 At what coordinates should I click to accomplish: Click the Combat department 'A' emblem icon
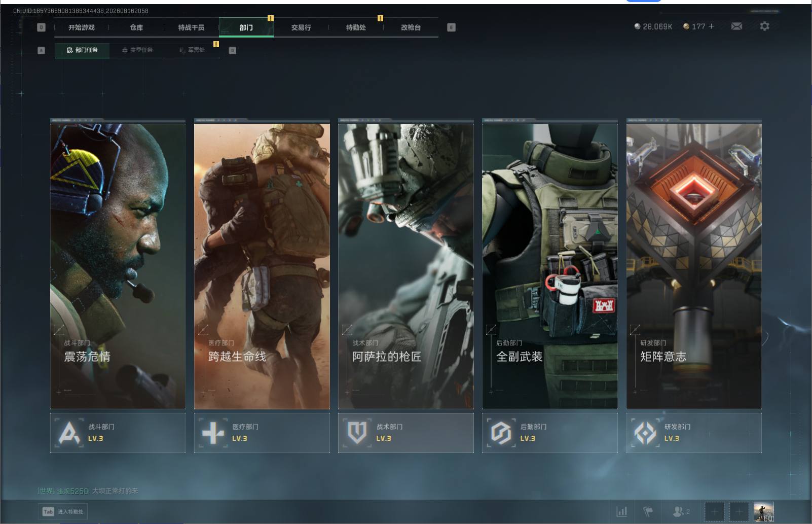69,433
